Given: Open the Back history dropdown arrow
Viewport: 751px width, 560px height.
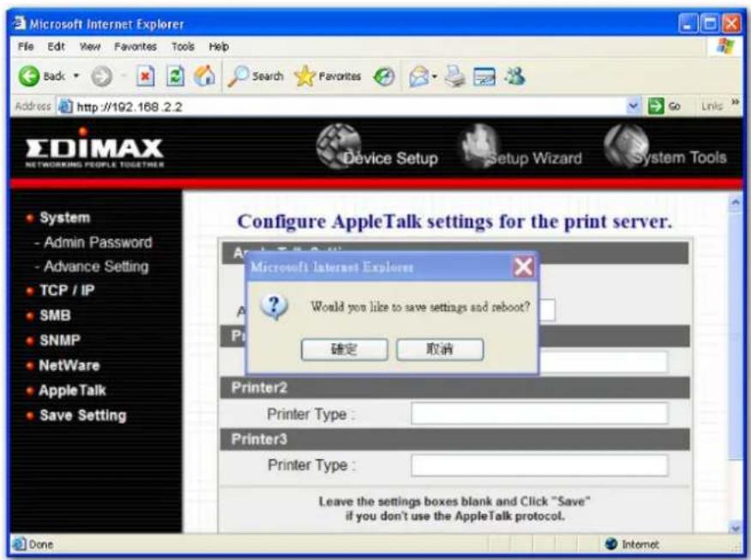Looking at the screenshot, I should (x=76, y=75).
